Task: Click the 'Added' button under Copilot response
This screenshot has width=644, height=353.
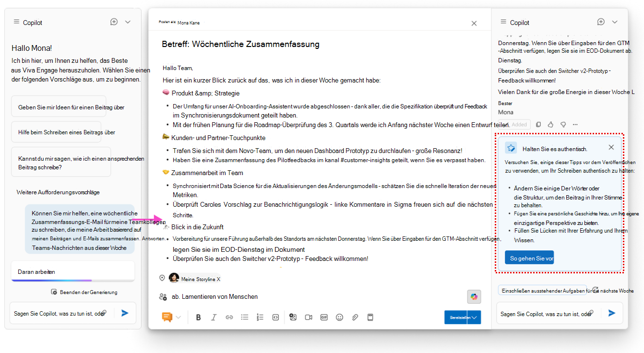Action: click(515, 124)
